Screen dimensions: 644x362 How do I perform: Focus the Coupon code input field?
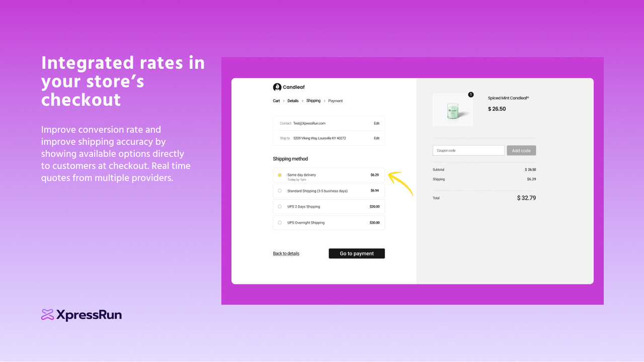pos(468,150)
